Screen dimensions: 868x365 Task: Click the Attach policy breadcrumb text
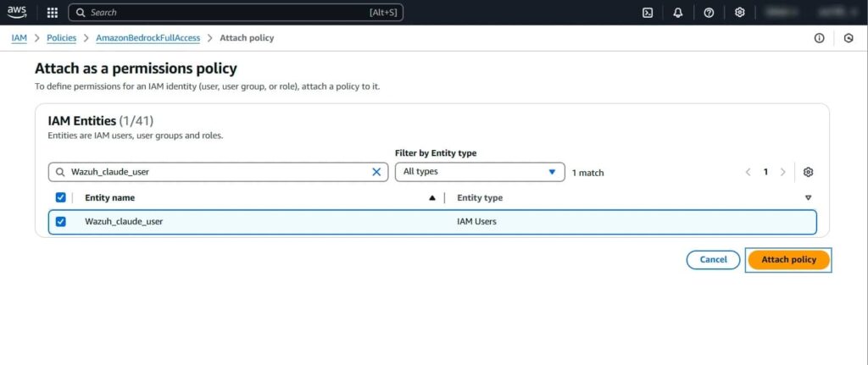pyautogui.click(x=247, y=38)
